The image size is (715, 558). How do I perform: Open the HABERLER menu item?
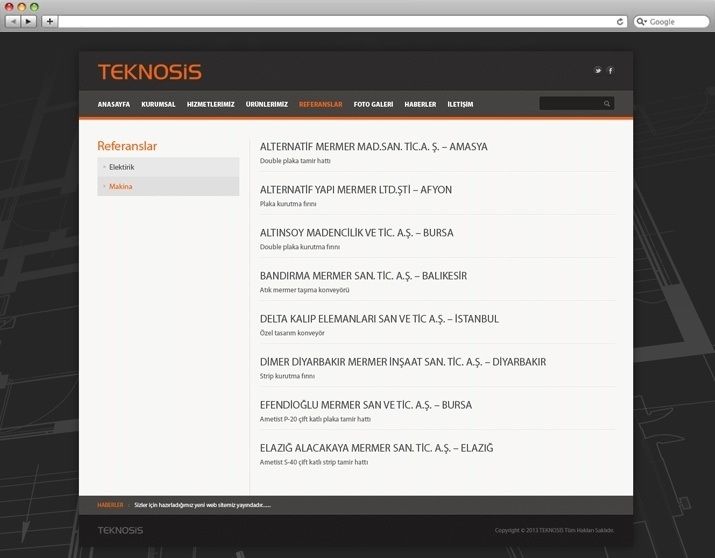click(420, 104)
